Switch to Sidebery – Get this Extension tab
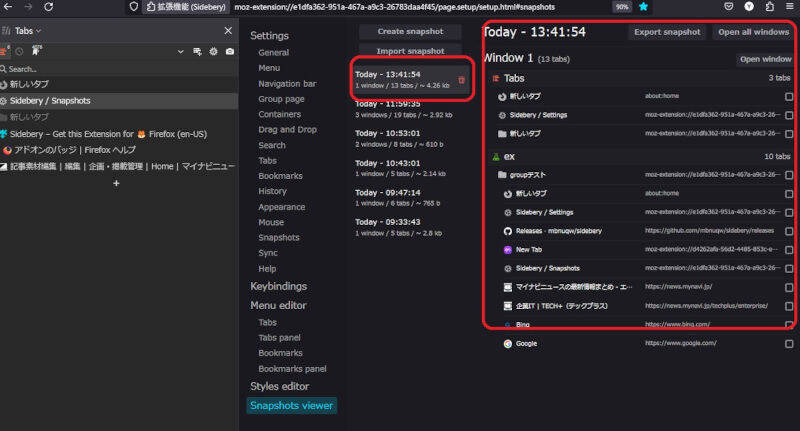This screenshot has width=800, height=431. (x=119, y=134)
